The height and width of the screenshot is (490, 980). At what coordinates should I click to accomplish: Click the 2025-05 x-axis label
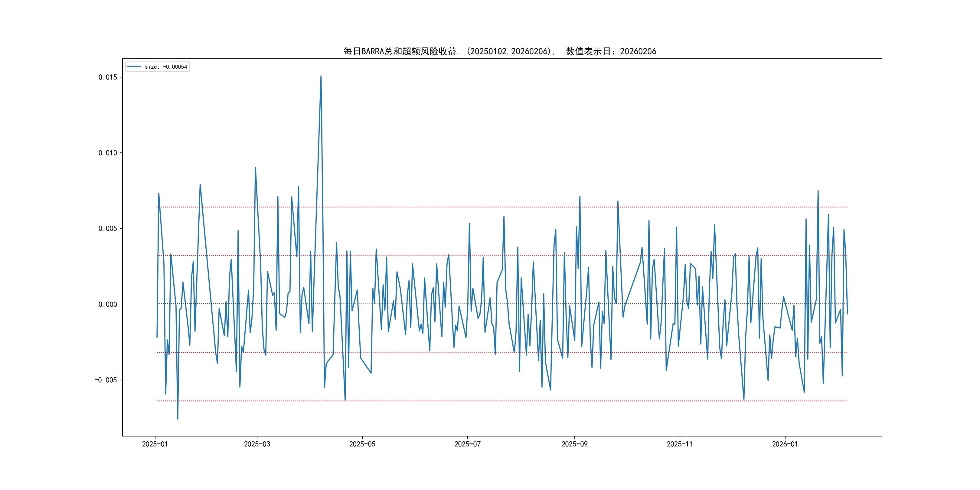362,444
